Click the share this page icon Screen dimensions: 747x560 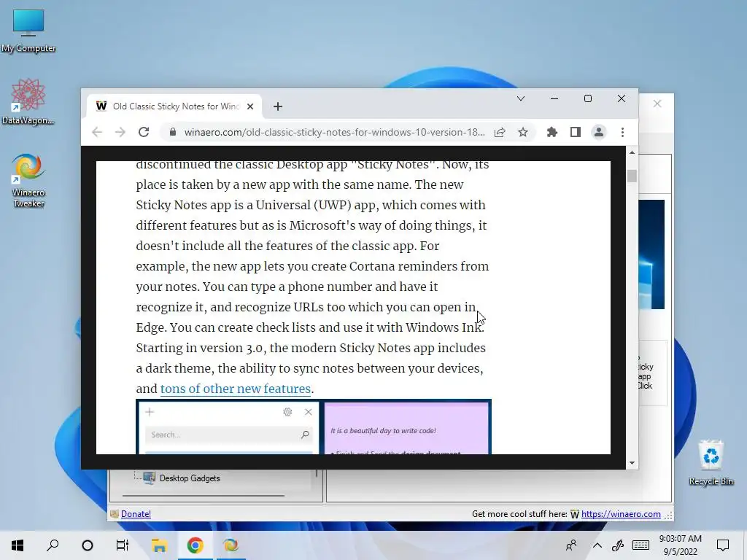click(x=499, y=132)
